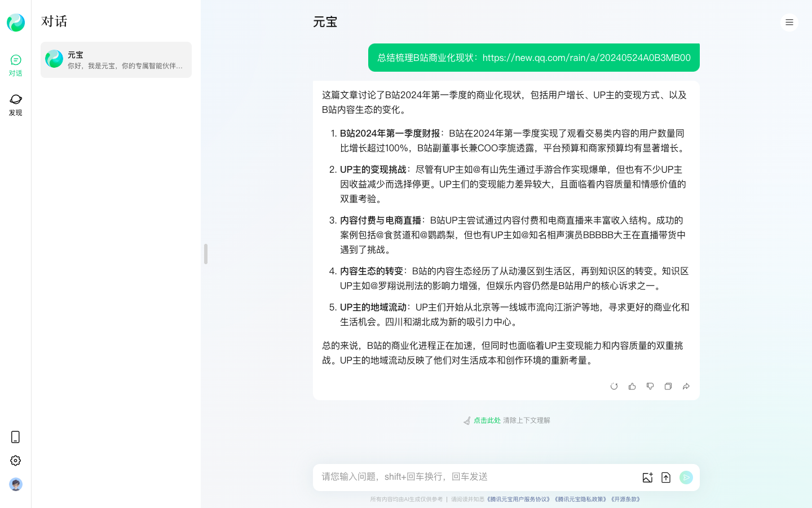
Task: Click 点击此处 to clear context
Action: (487, 421)
